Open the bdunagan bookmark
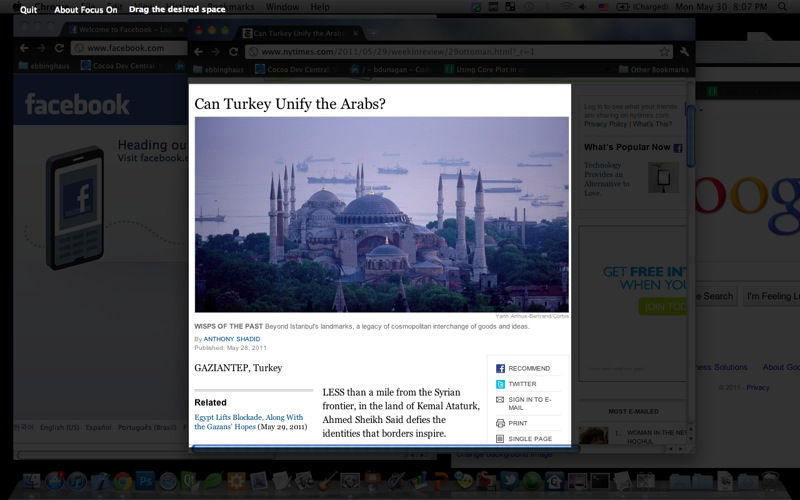800x500 pixels. point(391,69)
